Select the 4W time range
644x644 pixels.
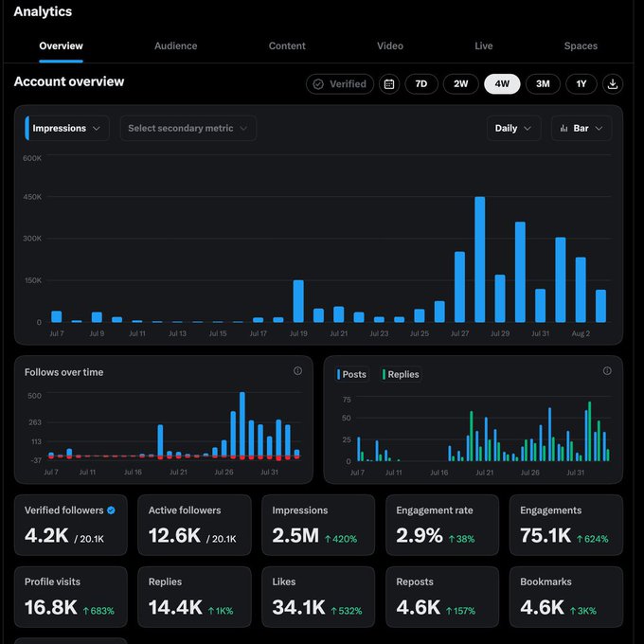(x=502, y=84)
